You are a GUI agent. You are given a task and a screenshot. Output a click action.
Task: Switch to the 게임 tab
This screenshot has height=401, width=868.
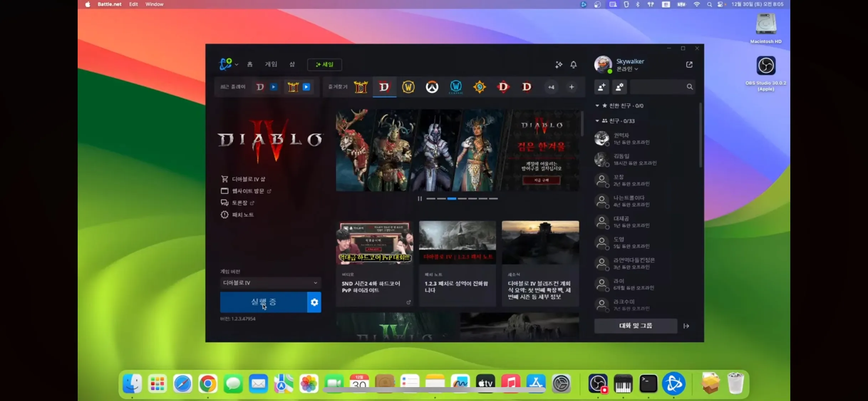271,64
